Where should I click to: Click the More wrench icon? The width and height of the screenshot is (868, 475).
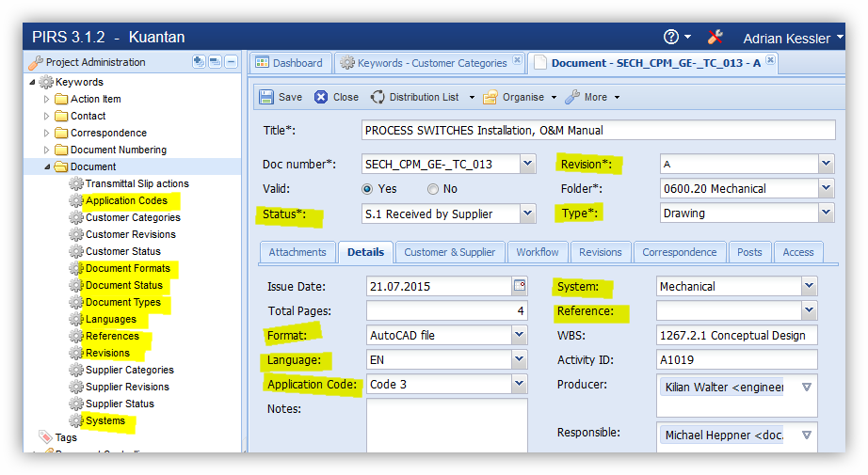click(571, 97)
